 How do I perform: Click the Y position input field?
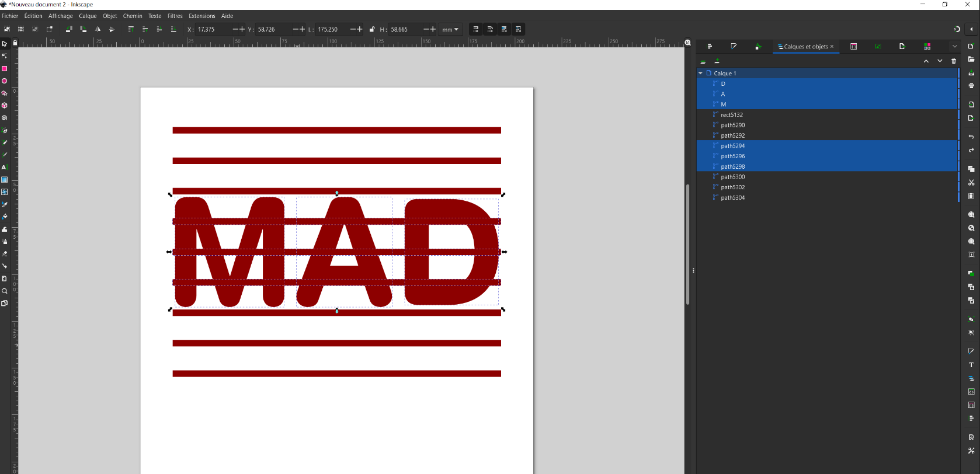click(273, 29)
